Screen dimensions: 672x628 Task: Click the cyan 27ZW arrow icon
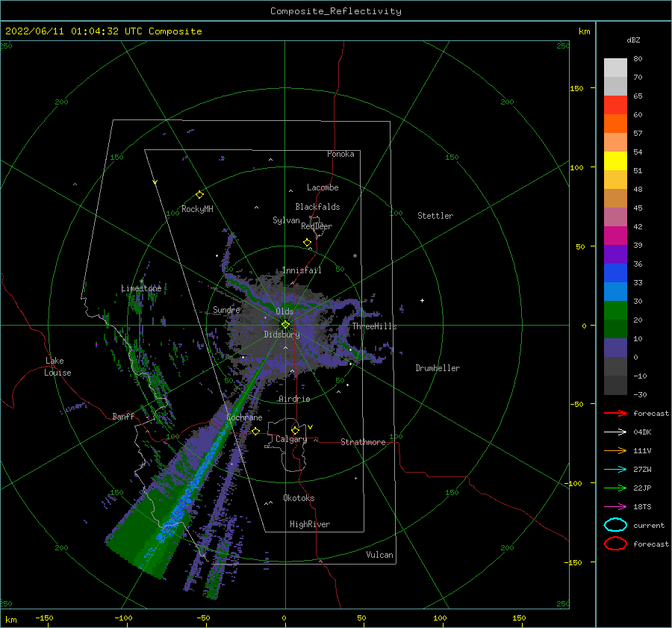pos(615,470)
